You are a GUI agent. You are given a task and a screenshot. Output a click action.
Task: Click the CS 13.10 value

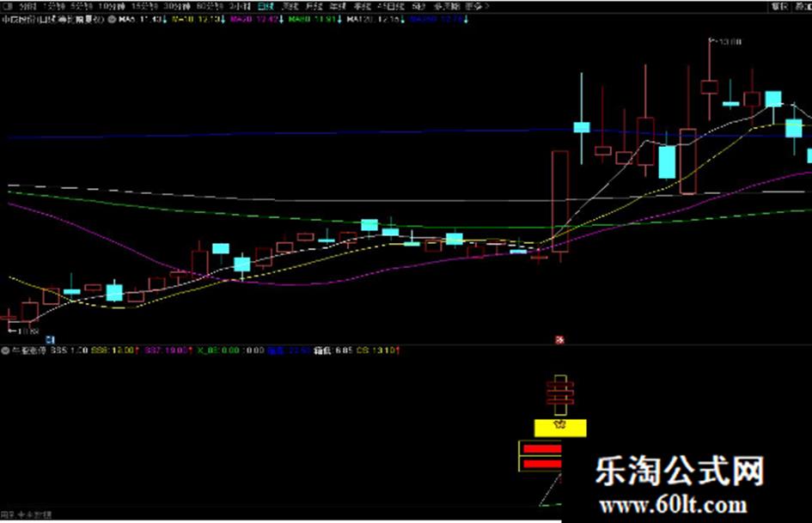click(x=378, y=350)
